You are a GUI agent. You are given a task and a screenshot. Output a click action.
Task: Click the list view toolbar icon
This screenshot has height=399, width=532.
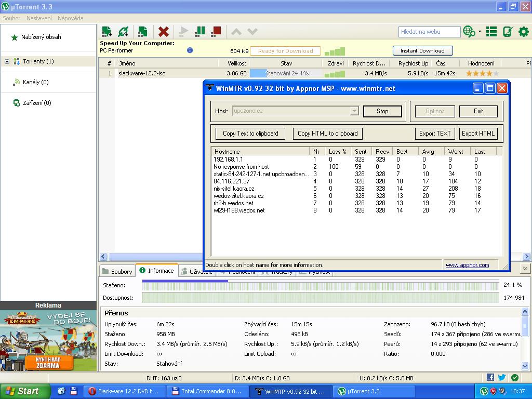click(x=491, y=32)
